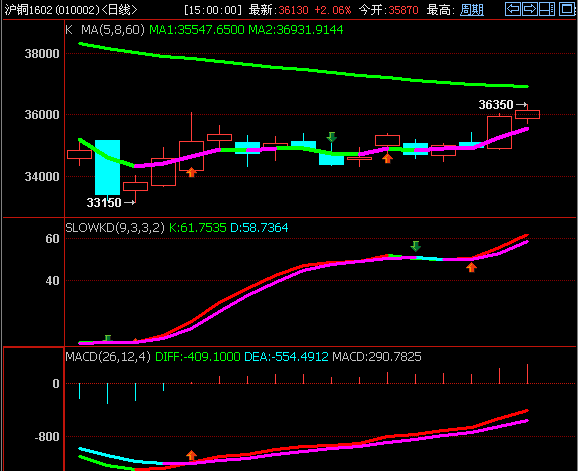Click the green down arrow on the SLOWKD chart
578x471 pixels.
pyautogui.click(x=415, y=246)
